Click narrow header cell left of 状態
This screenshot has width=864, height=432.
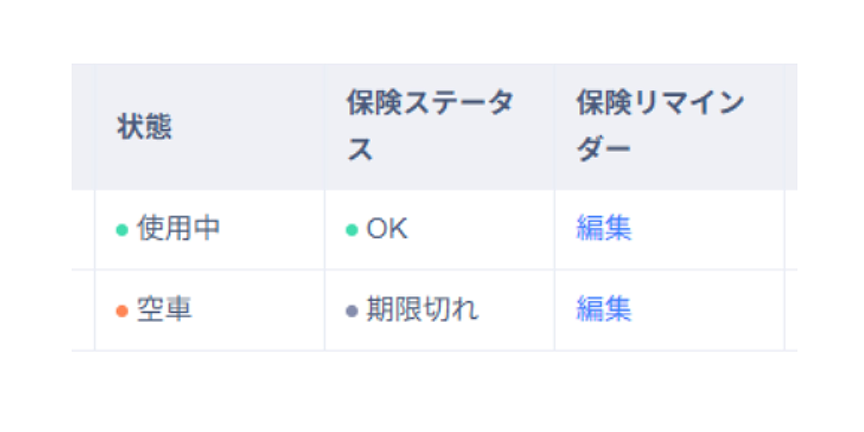[83, 127]
